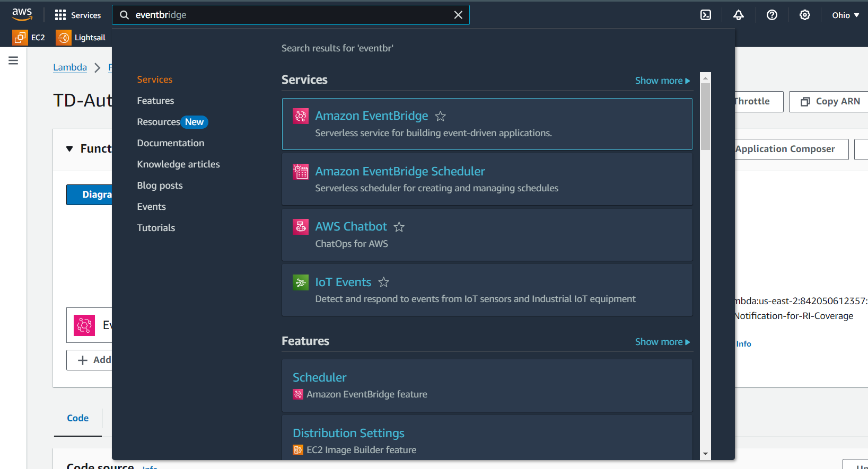This screenshot has height=469, width=868.
Task: Go to the Lambda breadcrumb link
Action: (x=70, y=67)
